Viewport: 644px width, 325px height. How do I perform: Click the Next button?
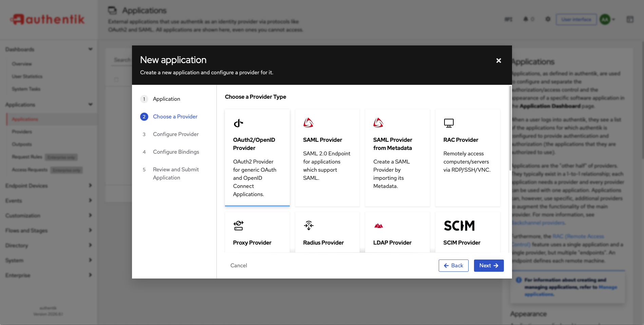[x=489, y=266]
